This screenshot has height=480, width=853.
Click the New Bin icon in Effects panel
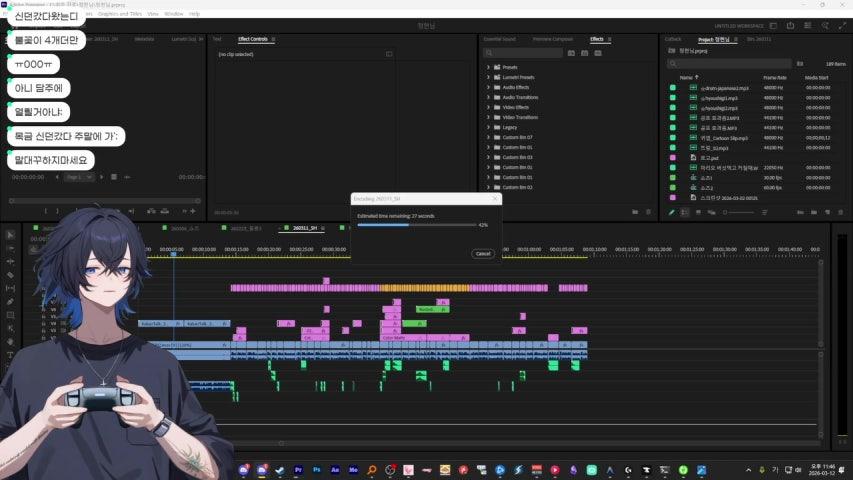point(635,212)
